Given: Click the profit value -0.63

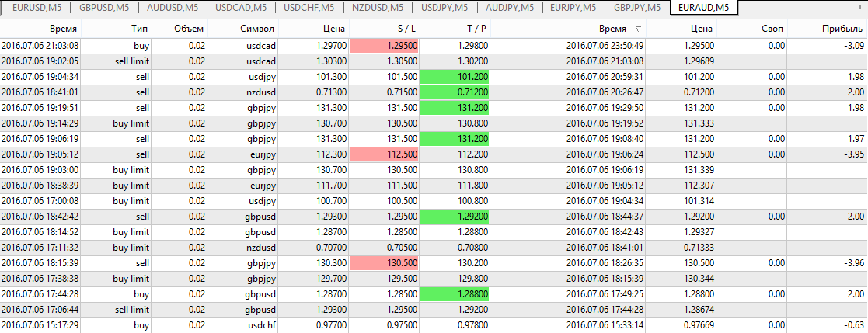Looking at the screenshot, I should click(x=852, y=325).
